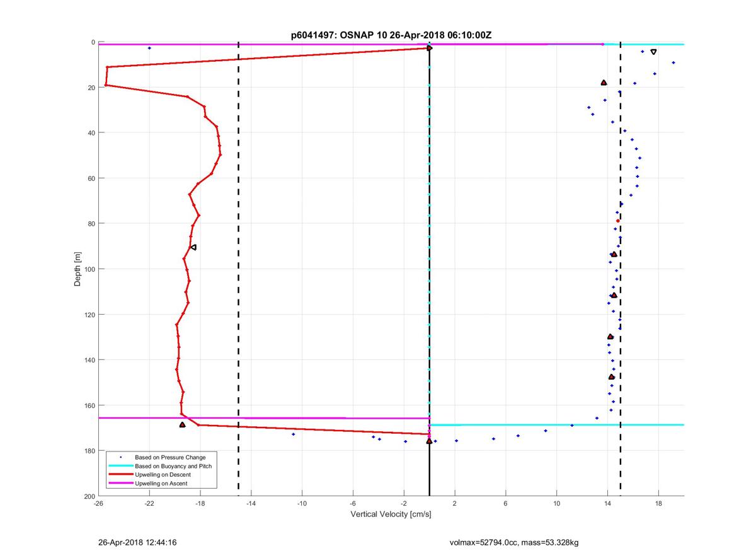The image size is (756, 558).
Task: Click legend entry 'Based on Pressure Change'
Action: [171, 457]
